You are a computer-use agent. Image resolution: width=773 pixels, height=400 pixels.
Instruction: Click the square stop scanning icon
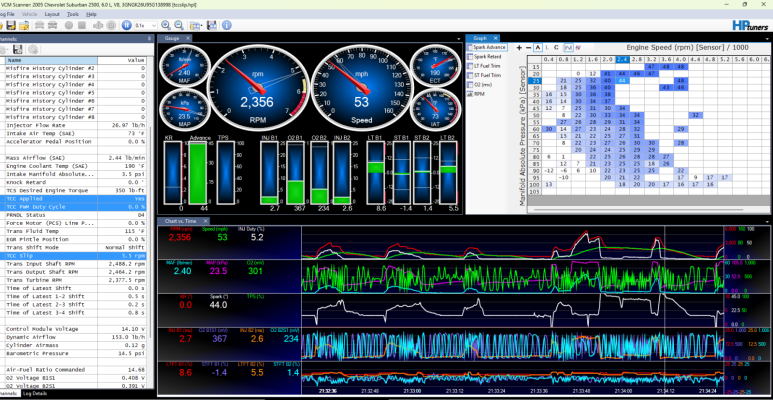click(x=82, y=25)
